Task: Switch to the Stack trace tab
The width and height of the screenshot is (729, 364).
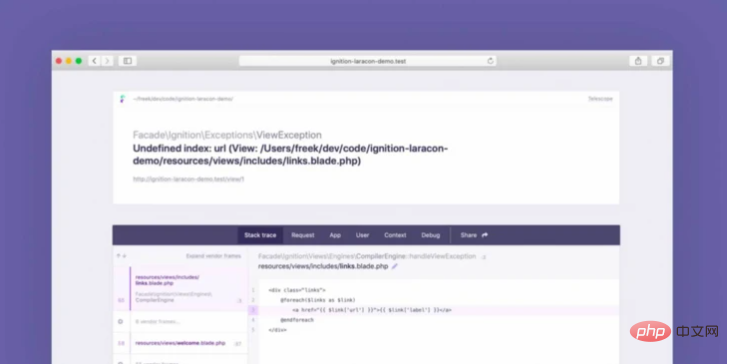Action: coord(260,235)
